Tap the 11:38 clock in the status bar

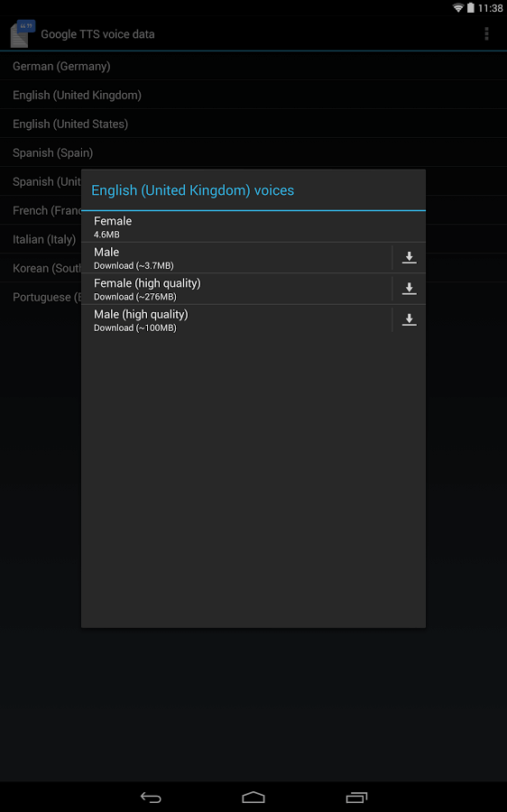tap(490, 8)
